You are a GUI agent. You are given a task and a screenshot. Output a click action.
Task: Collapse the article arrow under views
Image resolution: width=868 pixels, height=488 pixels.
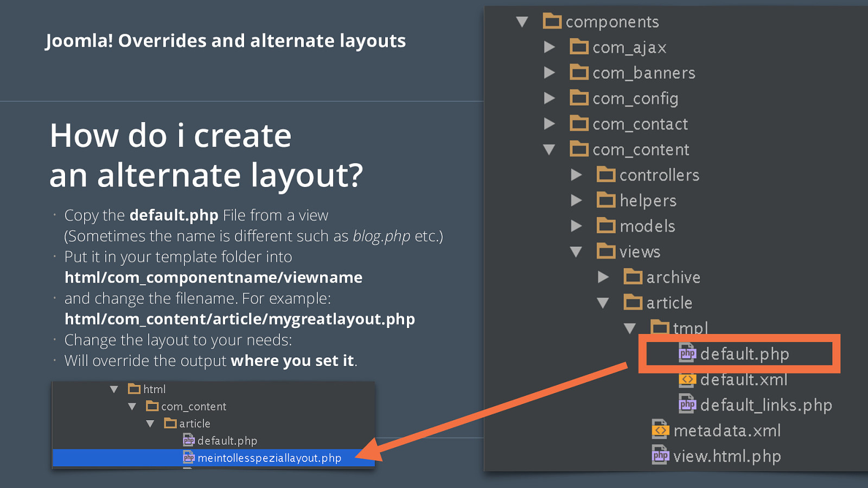coord(603,303)
